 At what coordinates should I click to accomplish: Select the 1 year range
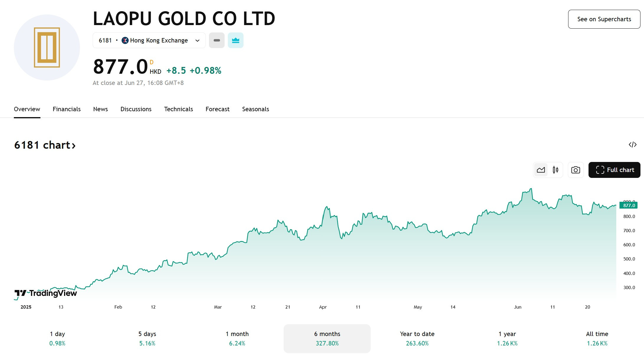click(507, 339)
